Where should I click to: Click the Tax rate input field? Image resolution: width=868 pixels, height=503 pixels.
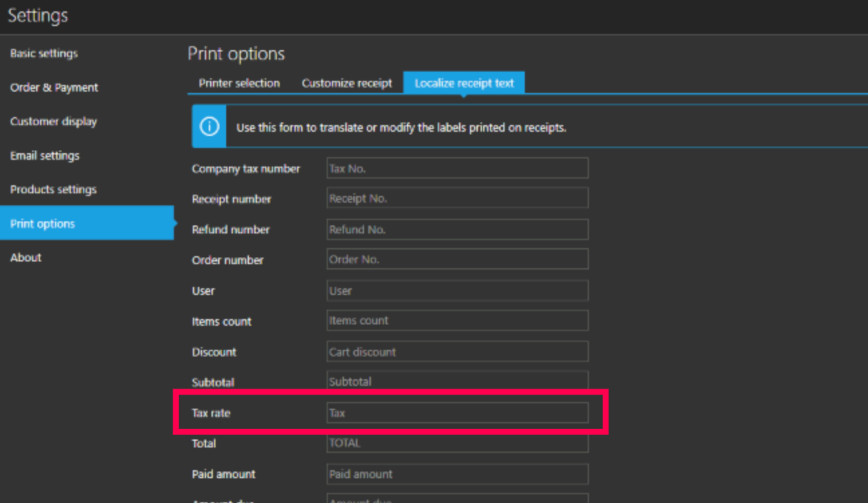457,413
